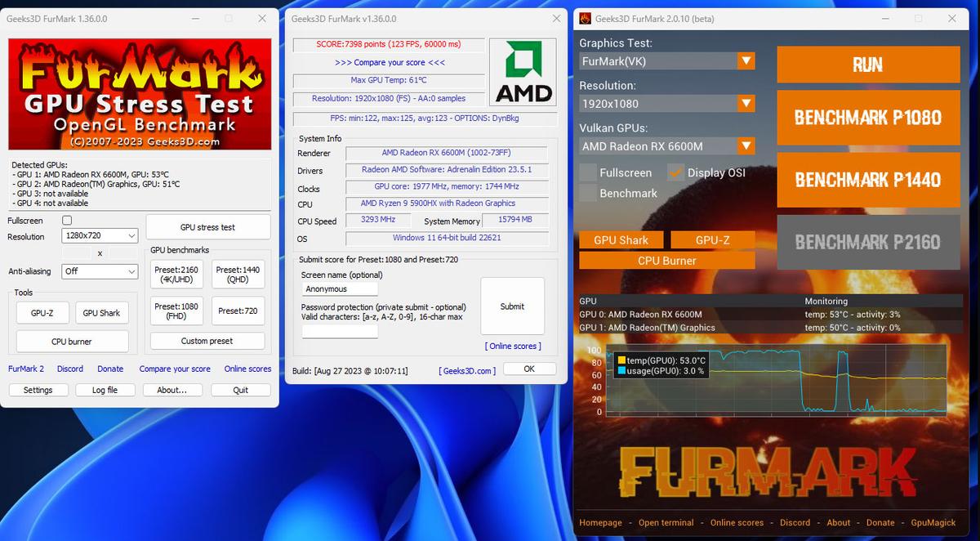Click Open terminal link
The height and width of the screenshot is (541, 980).
pos(666,522)
